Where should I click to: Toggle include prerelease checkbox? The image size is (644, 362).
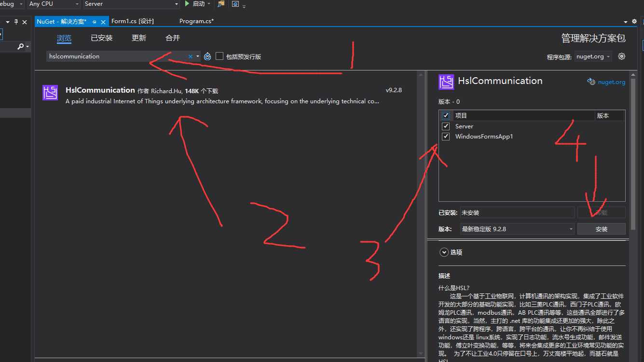tap(219, 56)
